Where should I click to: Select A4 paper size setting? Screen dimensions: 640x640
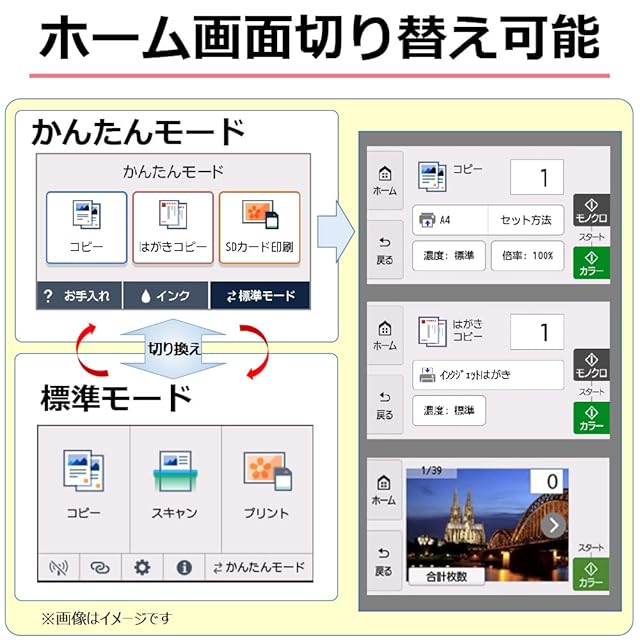(x=450, y=220)
